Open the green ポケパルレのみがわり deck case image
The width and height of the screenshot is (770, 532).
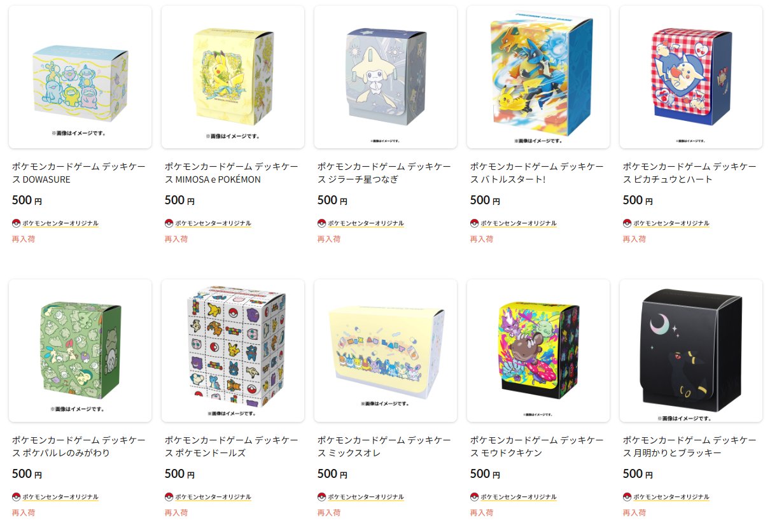click(x=80, y=351)
